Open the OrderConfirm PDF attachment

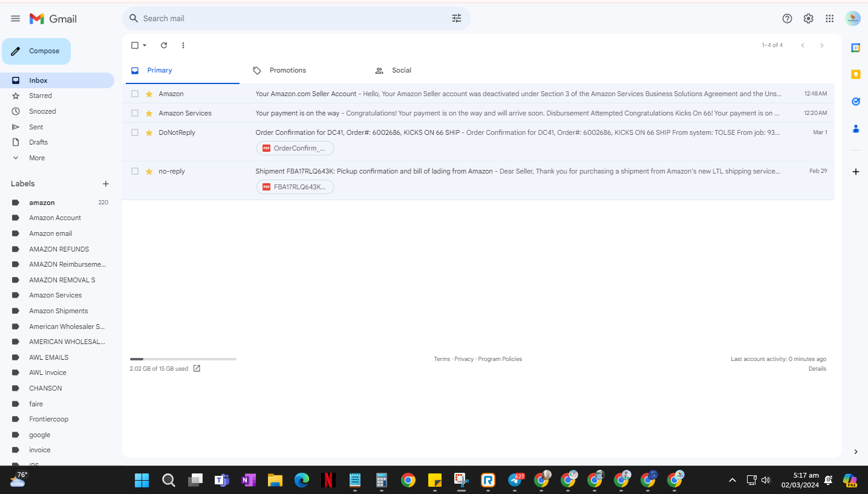[295, 148]
